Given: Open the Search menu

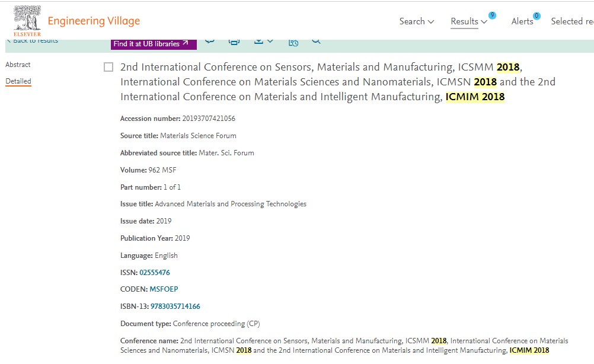Looking at the screenshot, I should [416, 21].
